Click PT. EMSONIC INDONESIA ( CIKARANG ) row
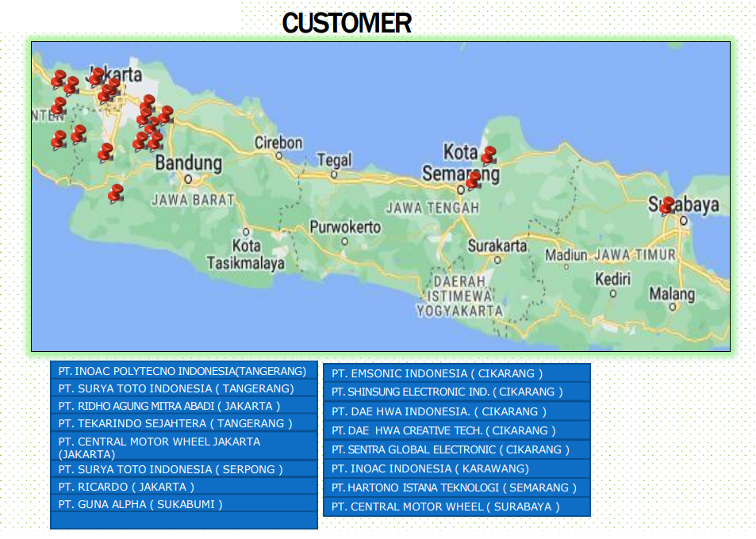 (x=457, y=373)
